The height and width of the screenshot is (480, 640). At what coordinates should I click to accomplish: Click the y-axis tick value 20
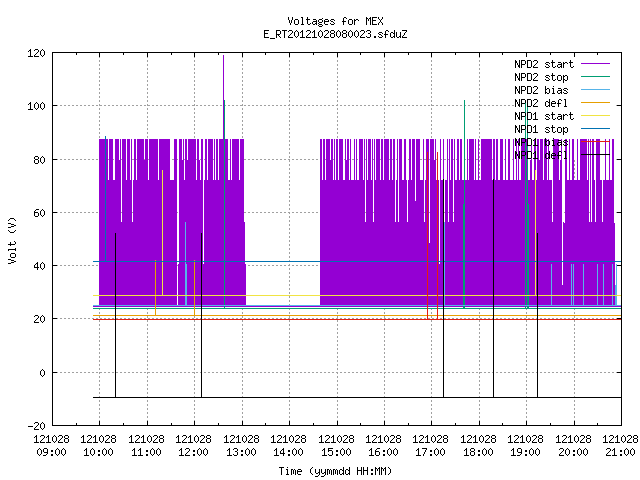[39, 319]
